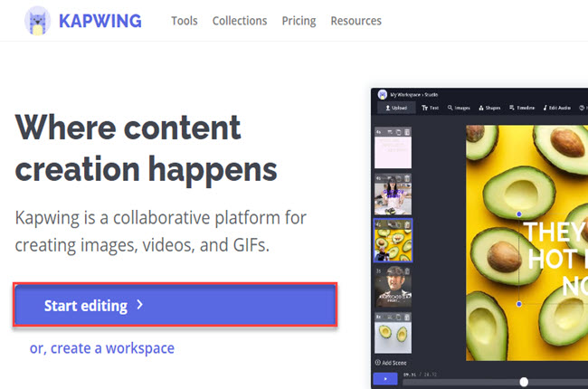The width and height of the screenshot is (588, 389).
Task: Delete the second scene with trash icon
Action: (407, 178)
